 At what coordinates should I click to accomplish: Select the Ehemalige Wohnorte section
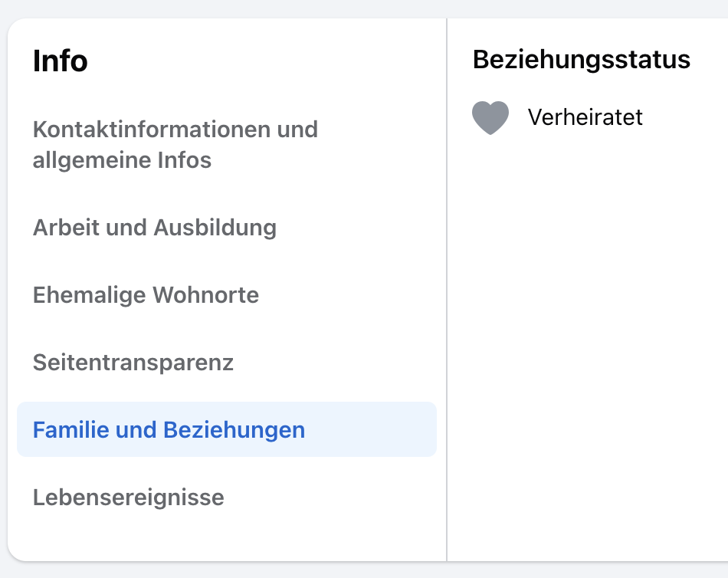[146, 295]
